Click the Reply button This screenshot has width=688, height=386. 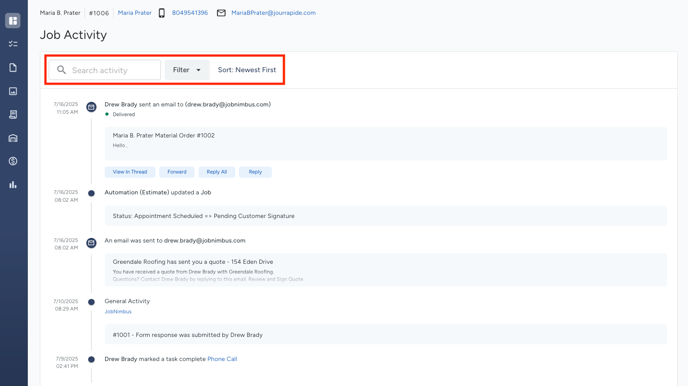point(255,172)
